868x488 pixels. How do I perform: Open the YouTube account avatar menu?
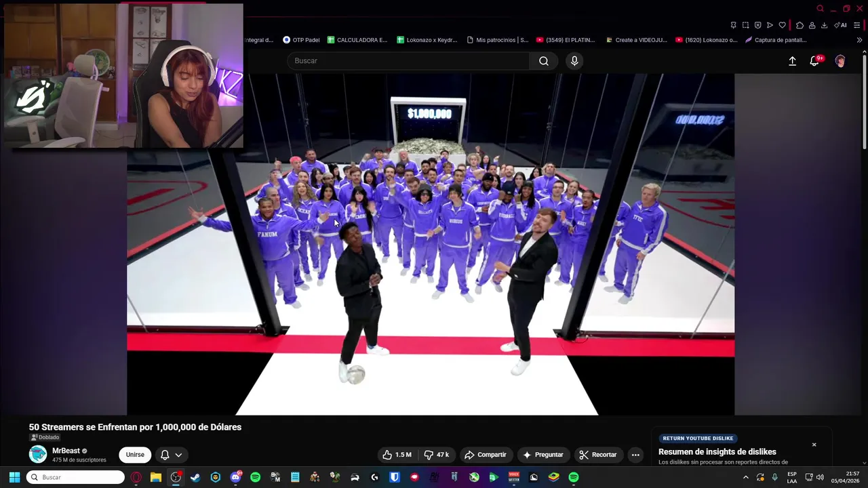(840, 61)
